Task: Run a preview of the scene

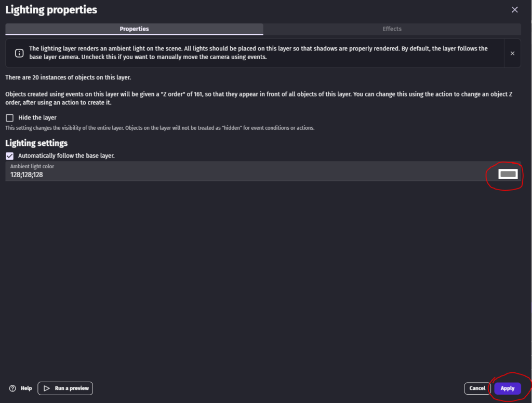Action: 65,388
